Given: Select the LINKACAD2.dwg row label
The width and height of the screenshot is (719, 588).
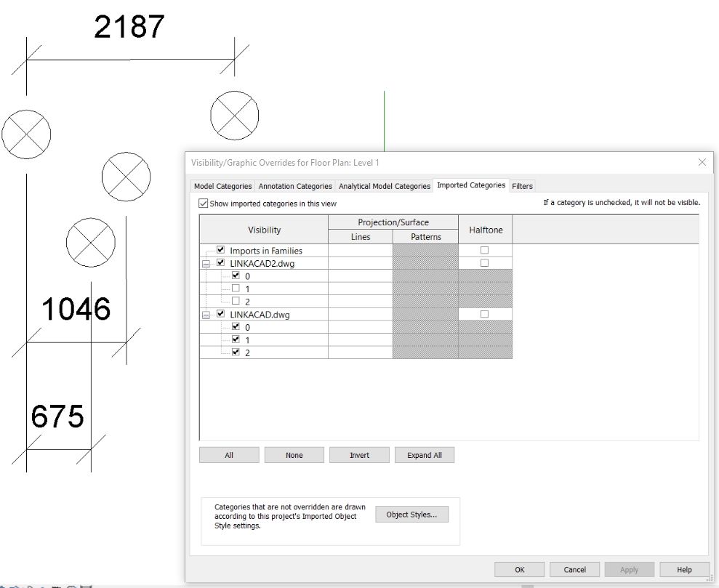Looking at the screenshot, I should (262, 264).
